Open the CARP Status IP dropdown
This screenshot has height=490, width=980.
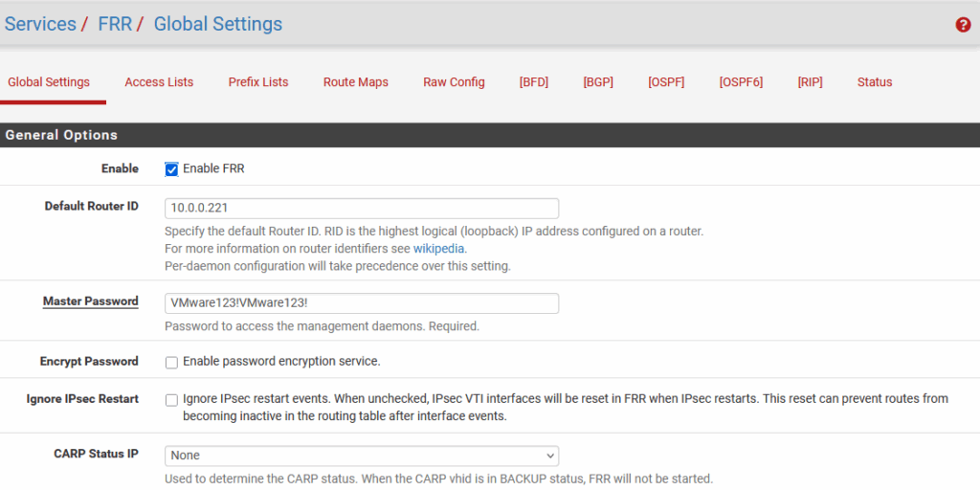pos(361,456)
